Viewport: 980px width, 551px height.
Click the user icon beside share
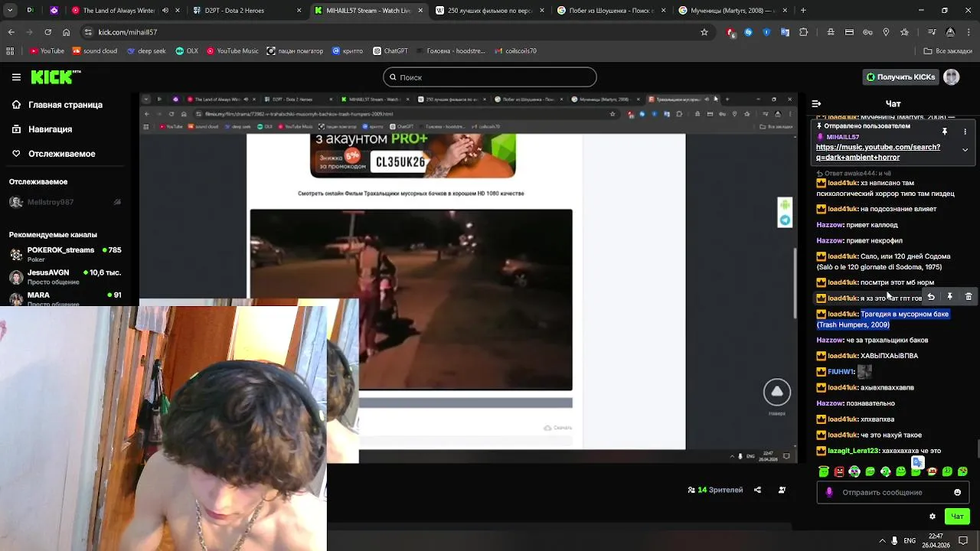click(x=782, y=490)
